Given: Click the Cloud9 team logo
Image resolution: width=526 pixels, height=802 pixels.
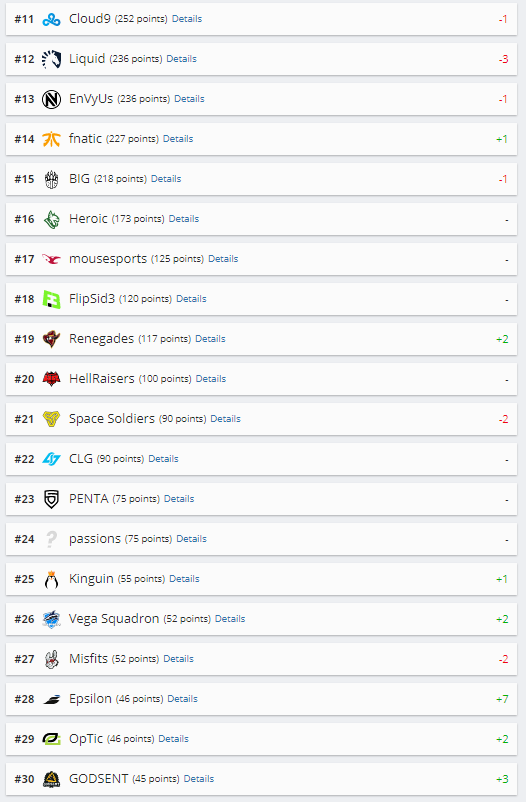Looking at the screenshot, I should [x=51, y=19].
